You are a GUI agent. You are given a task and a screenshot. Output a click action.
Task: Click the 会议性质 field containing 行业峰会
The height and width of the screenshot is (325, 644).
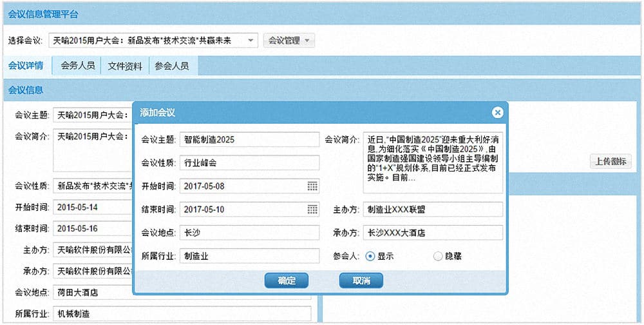(x=249, y=163)
